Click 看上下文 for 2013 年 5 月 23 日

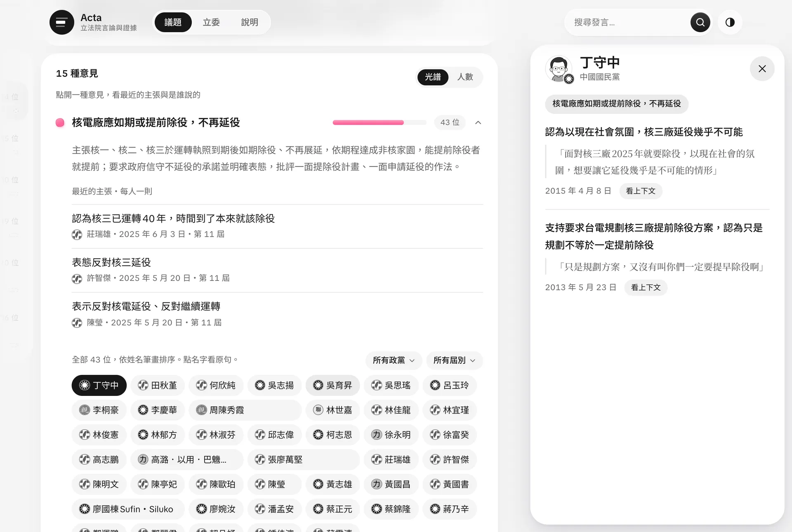point(646,287)
